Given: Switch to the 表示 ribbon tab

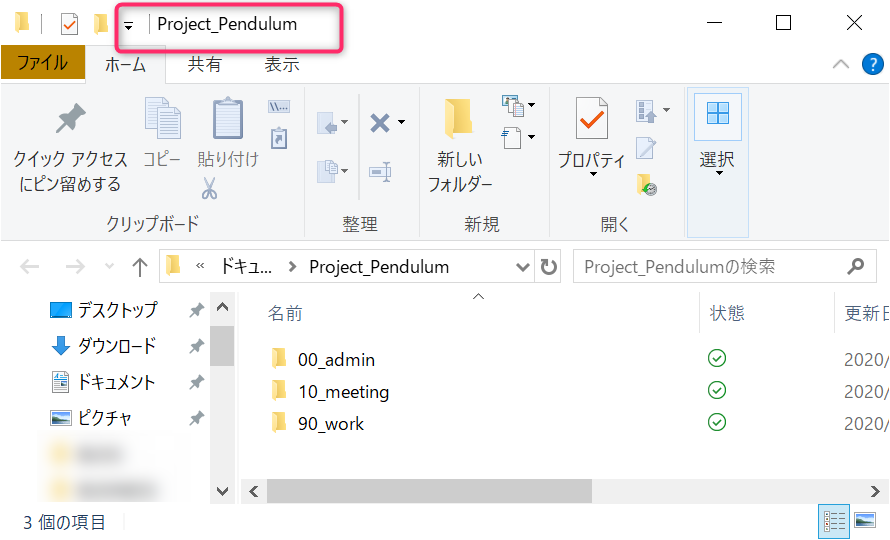Looking at the screenshot, I should [x=281, y=64].
